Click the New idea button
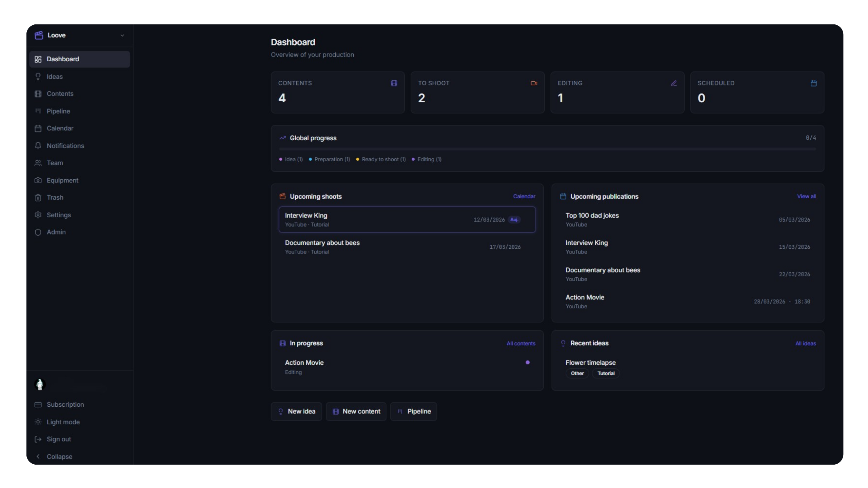This screenshot has width=868, height=488. pyautogui.click(x=296, y=411)
